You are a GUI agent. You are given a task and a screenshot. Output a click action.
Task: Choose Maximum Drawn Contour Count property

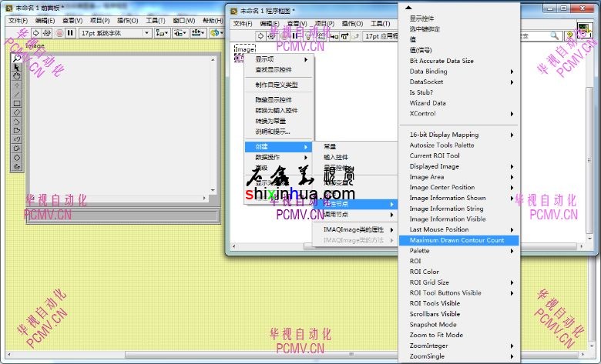click(457, 240)
